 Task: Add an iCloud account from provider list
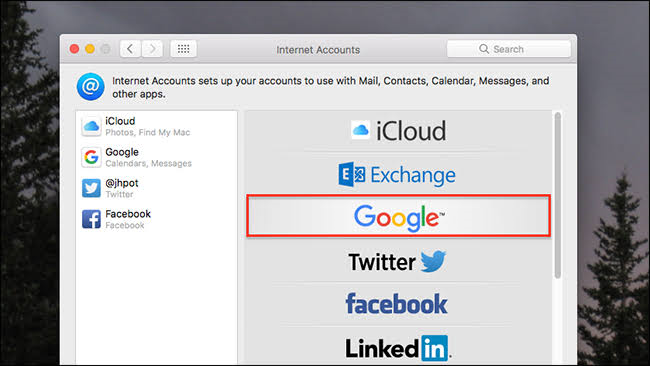398,131
